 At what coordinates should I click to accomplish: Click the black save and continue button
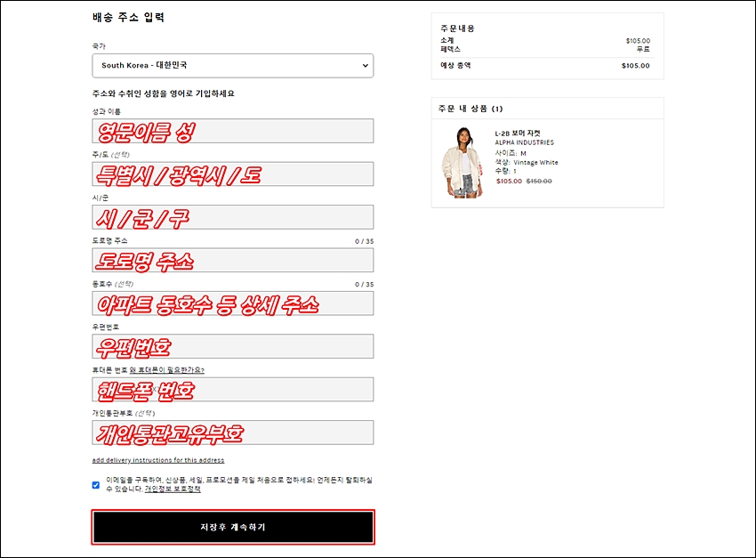point(233,527)
